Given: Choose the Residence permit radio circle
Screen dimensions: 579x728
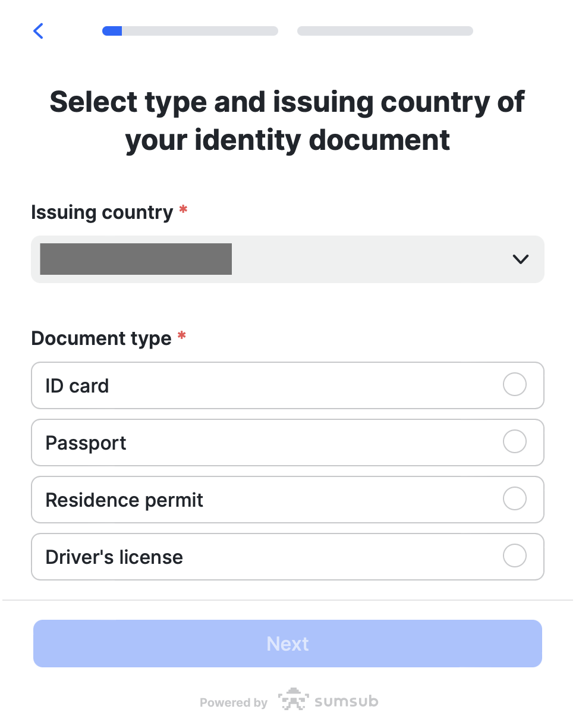Looking at the screenshot, I should pos(514,499).
